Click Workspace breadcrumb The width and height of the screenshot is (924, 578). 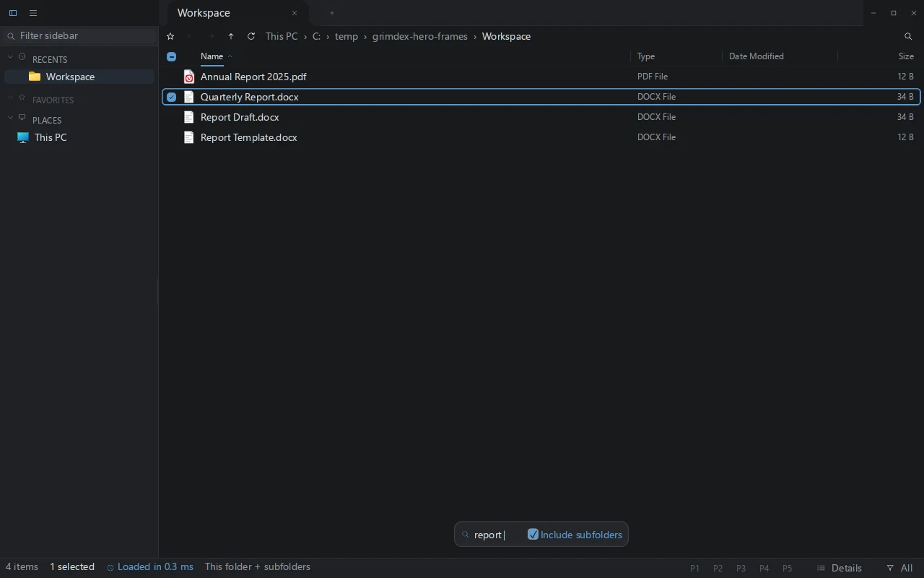tap(506, 36)
